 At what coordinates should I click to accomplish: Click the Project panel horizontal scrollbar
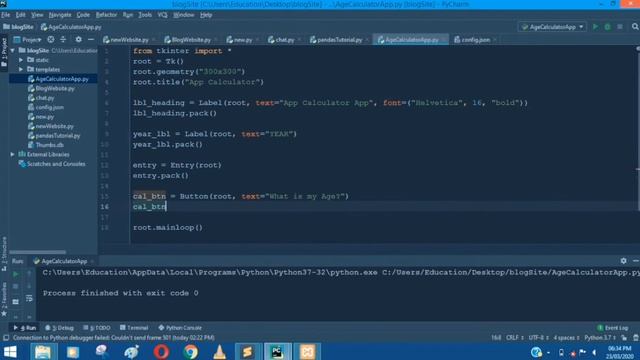(x=38, y=252)
